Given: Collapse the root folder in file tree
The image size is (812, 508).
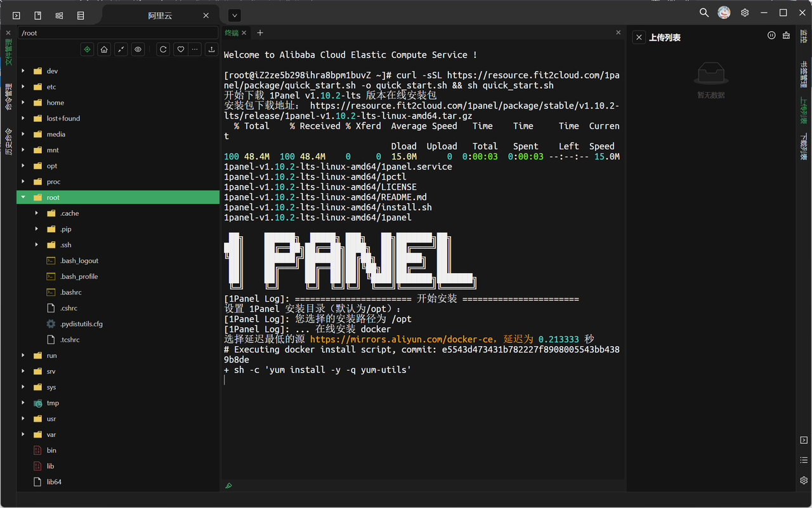Looking at the screenshot, I should click(x=23, y=197).
